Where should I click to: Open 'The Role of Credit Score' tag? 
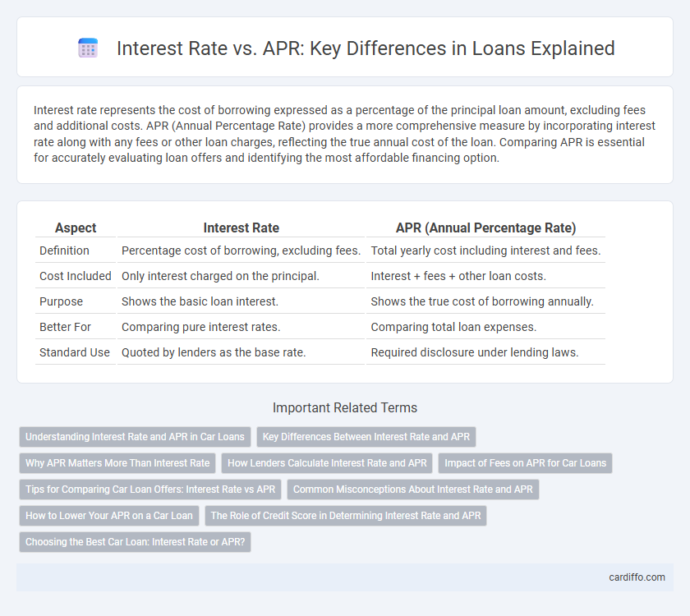click(x=346, y=516)
